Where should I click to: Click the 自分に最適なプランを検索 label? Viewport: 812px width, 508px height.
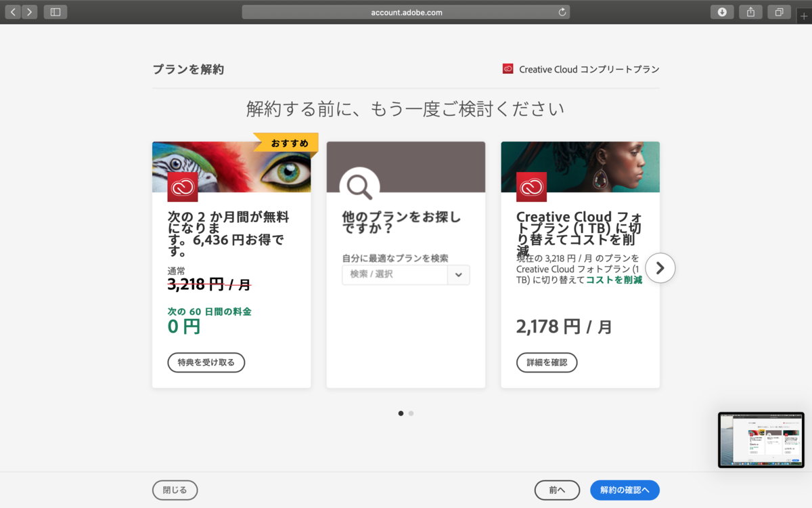(395, 258)
